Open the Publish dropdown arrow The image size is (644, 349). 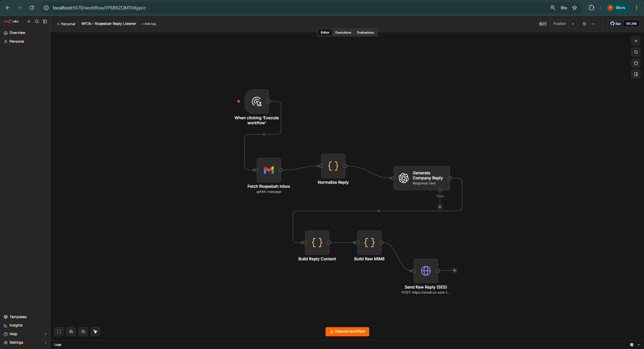tap(573, 24)
